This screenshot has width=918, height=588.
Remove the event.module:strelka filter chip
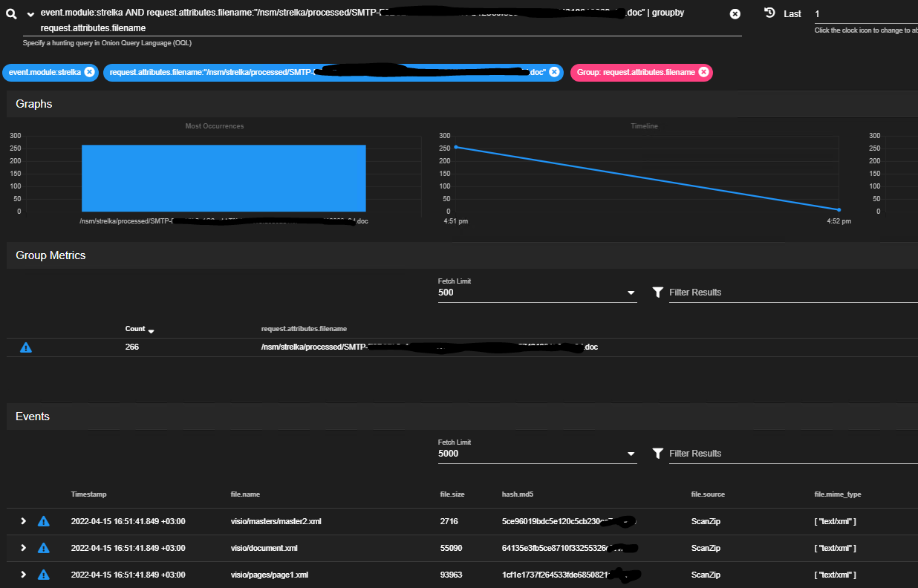pyautogui.click(x=88, y=73)
